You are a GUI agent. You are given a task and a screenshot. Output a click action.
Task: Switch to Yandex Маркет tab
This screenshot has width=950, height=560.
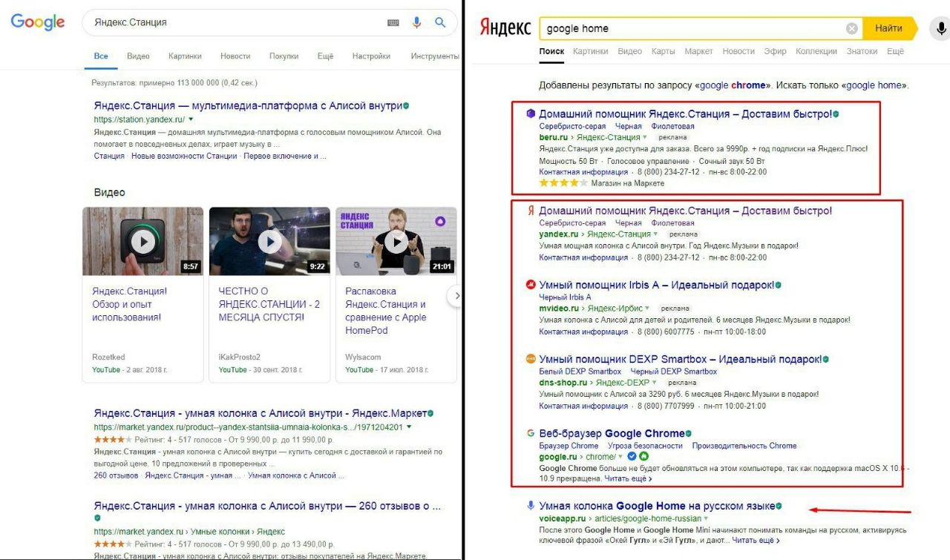[x=698, y=51]
